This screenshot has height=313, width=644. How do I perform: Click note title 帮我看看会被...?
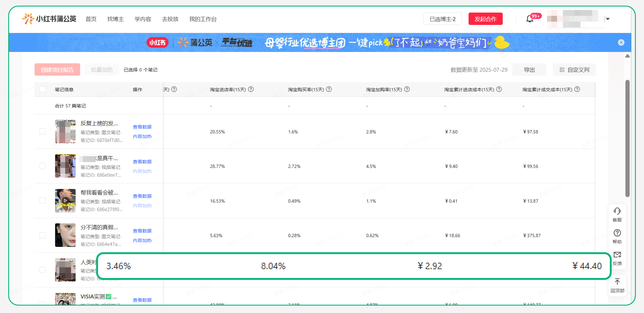[x=99, y=193]
